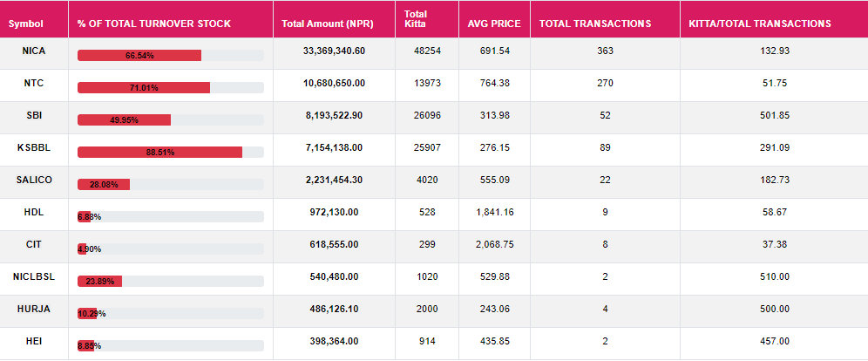Image resolution: width=868 pixels, height=361 pixels.
Task: Click the SALICO 28.08% progress bar
Action: 171,184
